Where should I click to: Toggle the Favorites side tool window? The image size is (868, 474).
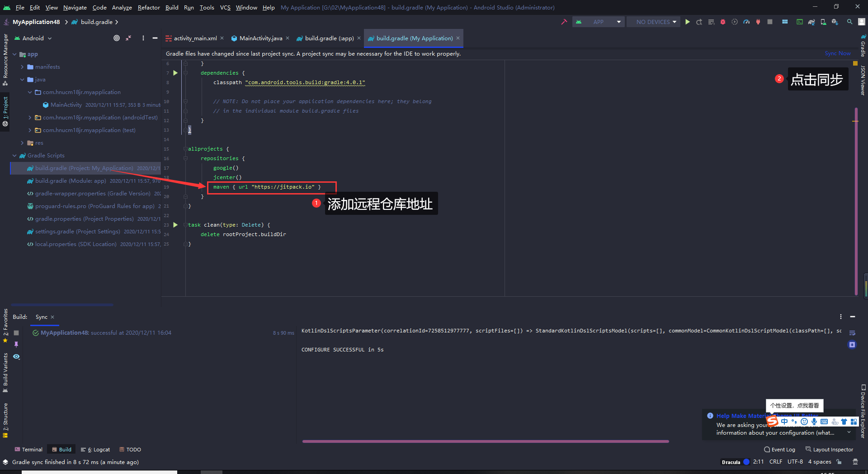5,325
